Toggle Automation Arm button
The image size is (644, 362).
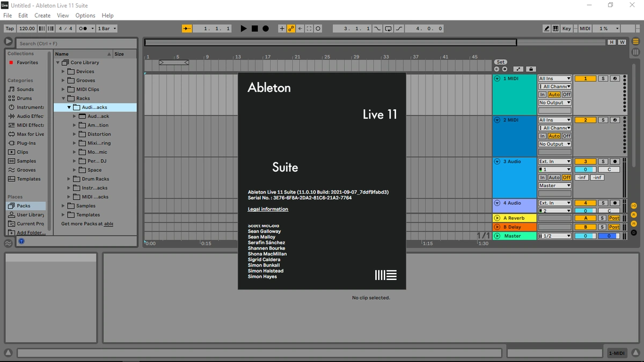click(291, 28)
